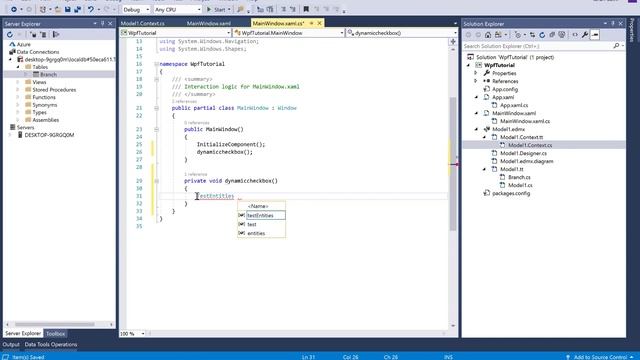The image size is (640, 360).
Task: Click the bookmark icon in the toolbar
Action: (x=306, y=9)
